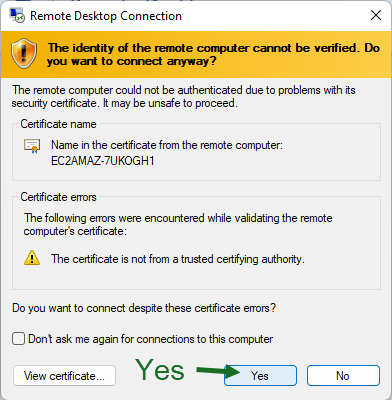Click the Certificate errors group heading

[58, 197]
